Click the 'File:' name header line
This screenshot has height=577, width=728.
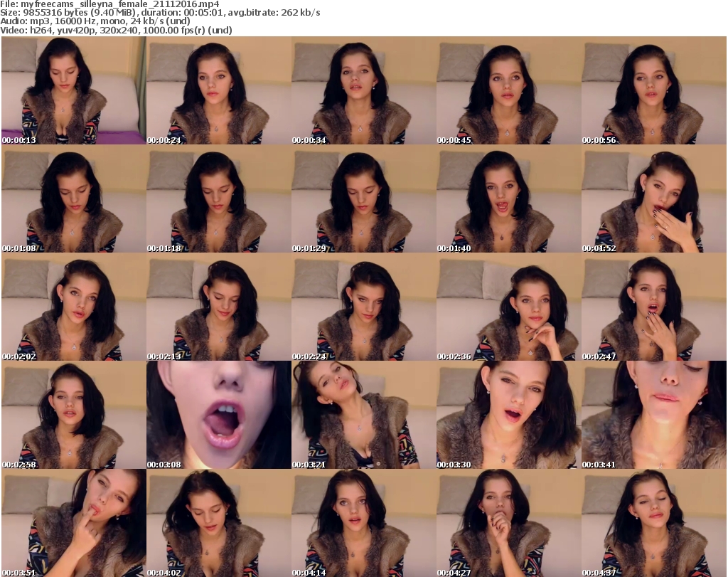(x=109, y=4)
